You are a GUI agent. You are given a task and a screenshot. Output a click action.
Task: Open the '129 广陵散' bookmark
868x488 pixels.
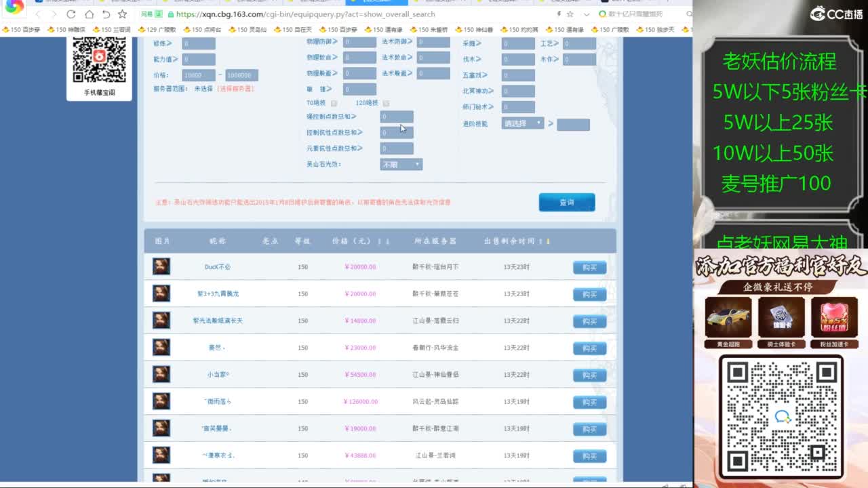(x=157, y=30)
